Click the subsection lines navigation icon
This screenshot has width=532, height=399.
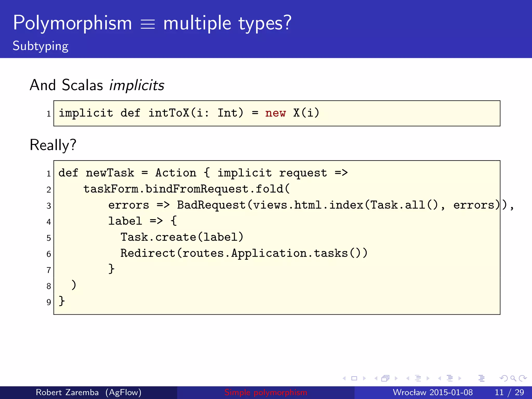pyautogui.click(x=418, y=378)
